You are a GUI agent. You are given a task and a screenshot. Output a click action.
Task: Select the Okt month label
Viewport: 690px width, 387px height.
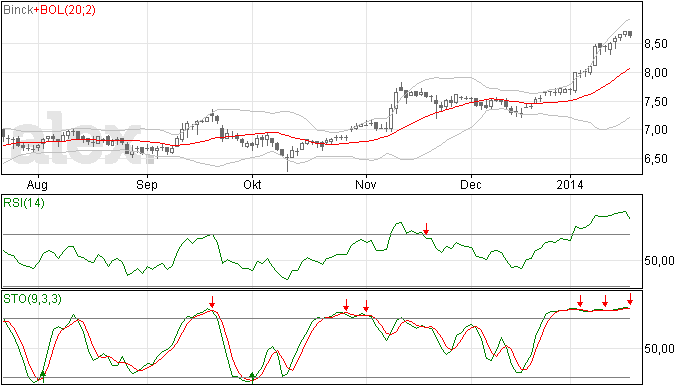(x=252, y=184)
